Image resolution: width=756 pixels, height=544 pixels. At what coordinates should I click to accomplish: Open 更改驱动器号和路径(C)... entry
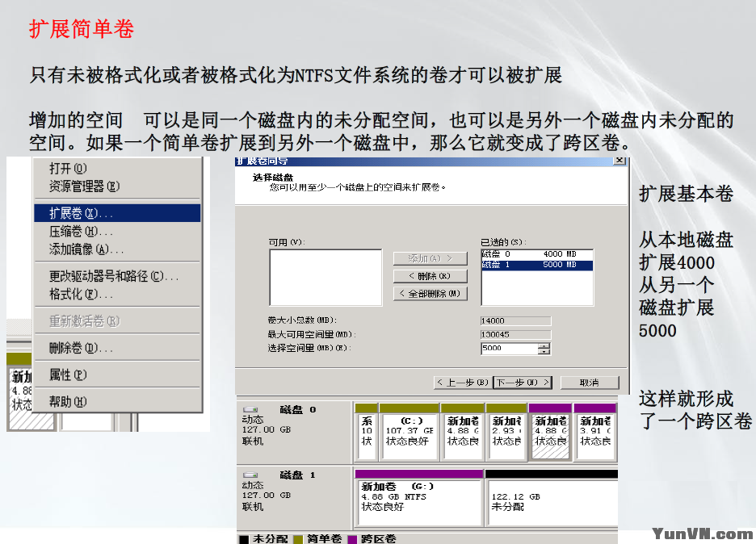click(117, 276)
